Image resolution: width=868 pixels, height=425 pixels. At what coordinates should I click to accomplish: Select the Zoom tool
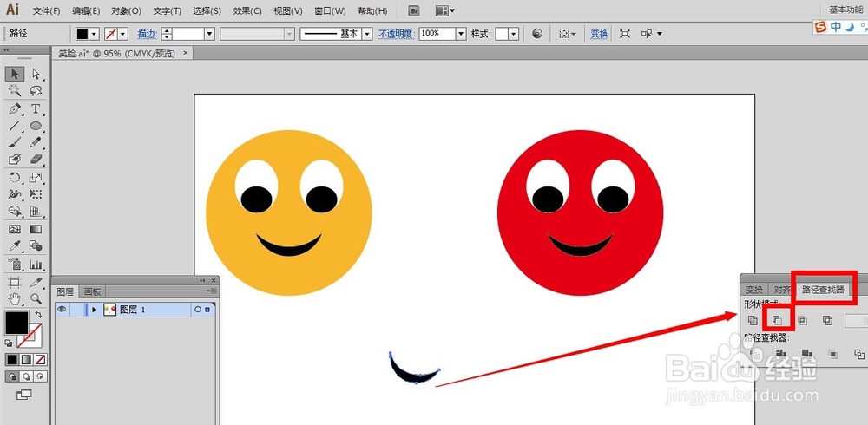pos(36,299)
